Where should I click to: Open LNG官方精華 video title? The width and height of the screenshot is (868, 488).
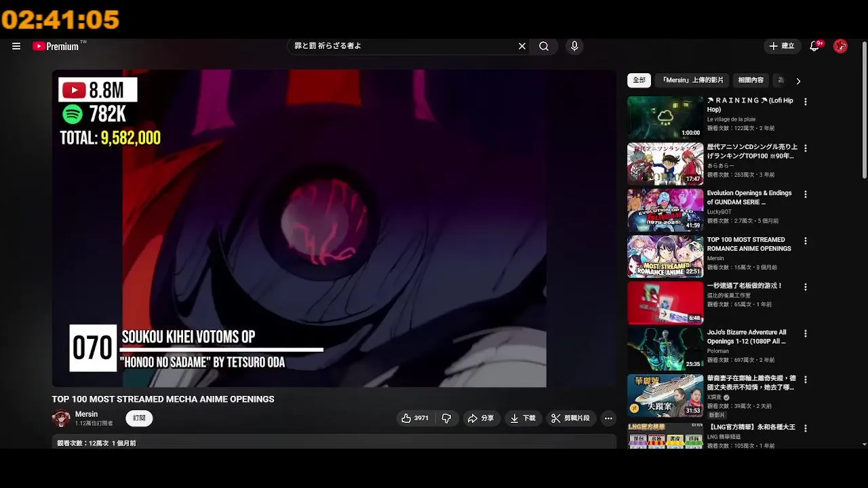point(751,428)
